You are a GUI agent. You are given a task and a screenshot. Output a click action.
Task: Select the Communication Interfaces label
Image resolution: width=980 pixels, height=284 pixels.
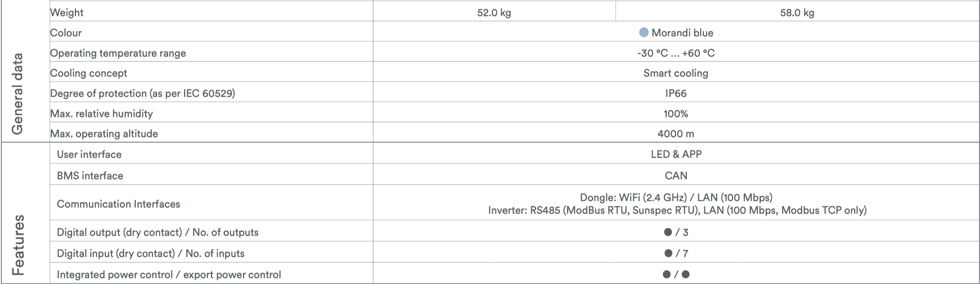(118, 204)
